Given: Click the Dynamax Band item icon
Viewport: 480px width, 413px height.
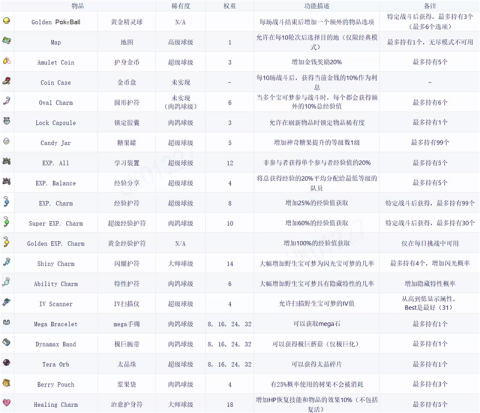Looking at the screenshot, I should (x=6, y=342).
